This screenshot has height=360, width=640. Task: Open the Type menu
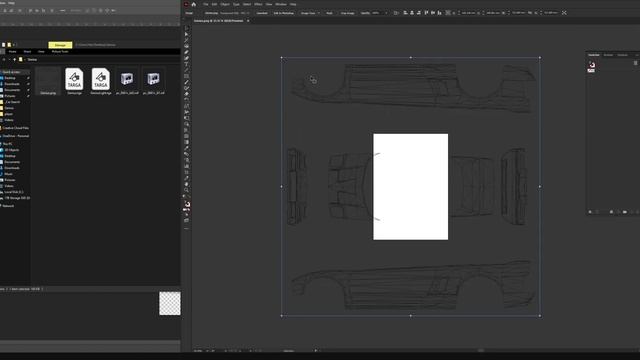click(236, 4)
